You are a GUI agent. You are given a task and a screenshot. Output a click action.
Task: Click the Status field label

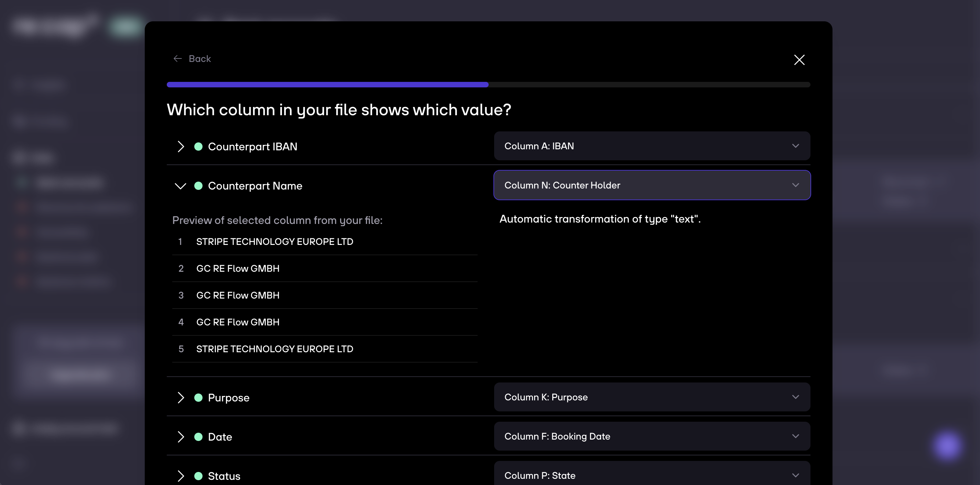tap(224, 476)
